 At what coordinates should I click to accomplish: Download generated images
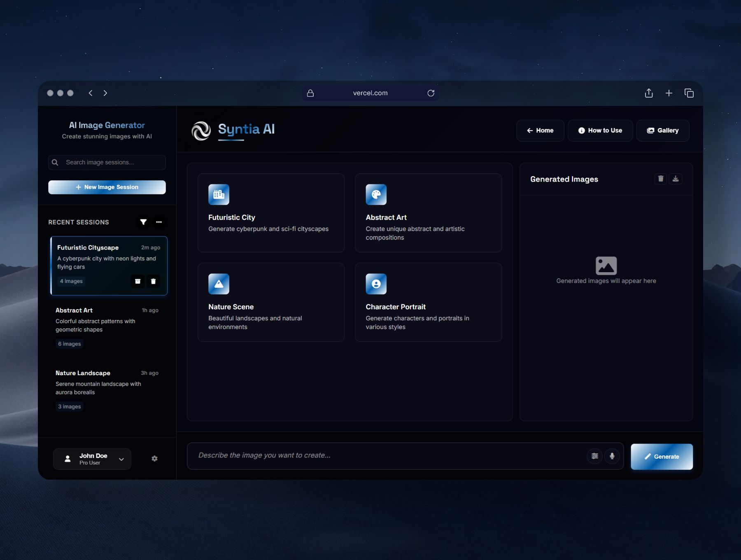click(676, 179)
